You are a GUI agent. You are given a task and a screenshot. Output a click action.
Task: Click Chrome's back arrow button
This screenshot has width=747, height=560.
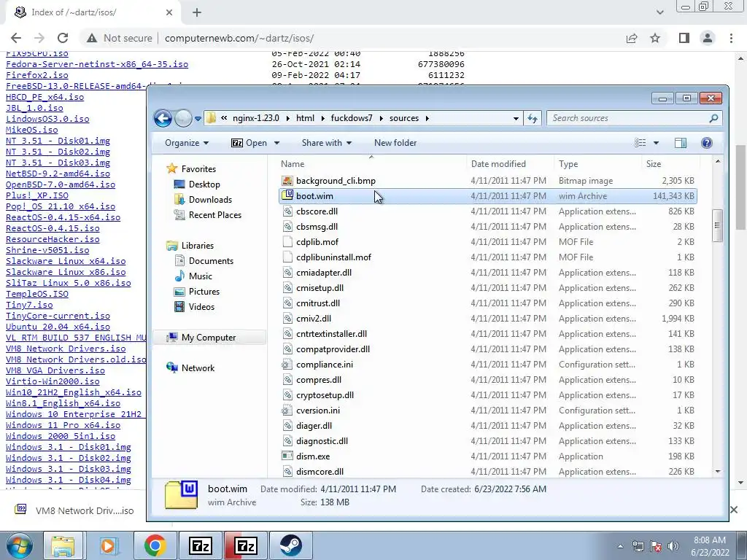[x=16, y=38]
